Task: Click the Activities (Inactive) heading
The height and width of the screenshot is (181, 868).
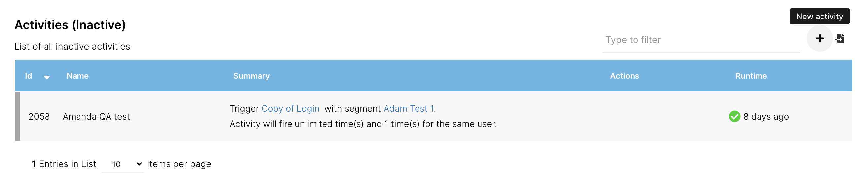Action: (70, 25)
